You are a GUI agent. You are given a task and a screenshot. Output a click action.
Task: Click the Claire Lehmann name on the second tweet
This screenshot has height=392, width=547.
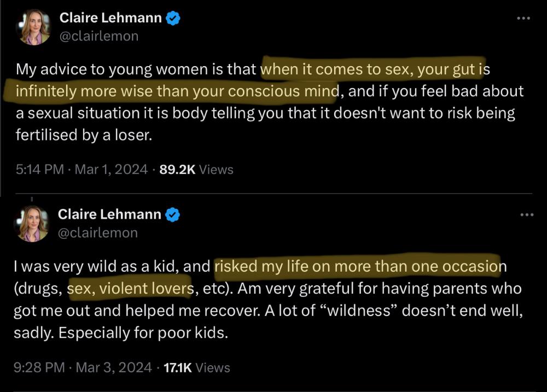click(109, 215)
